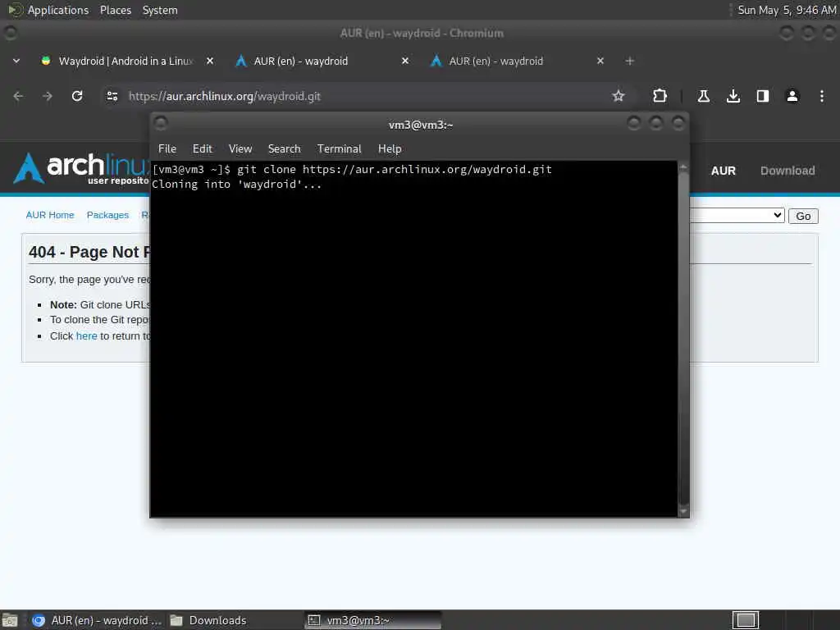Click the terminal's vertical scrollbar

[x=683, y=339]
